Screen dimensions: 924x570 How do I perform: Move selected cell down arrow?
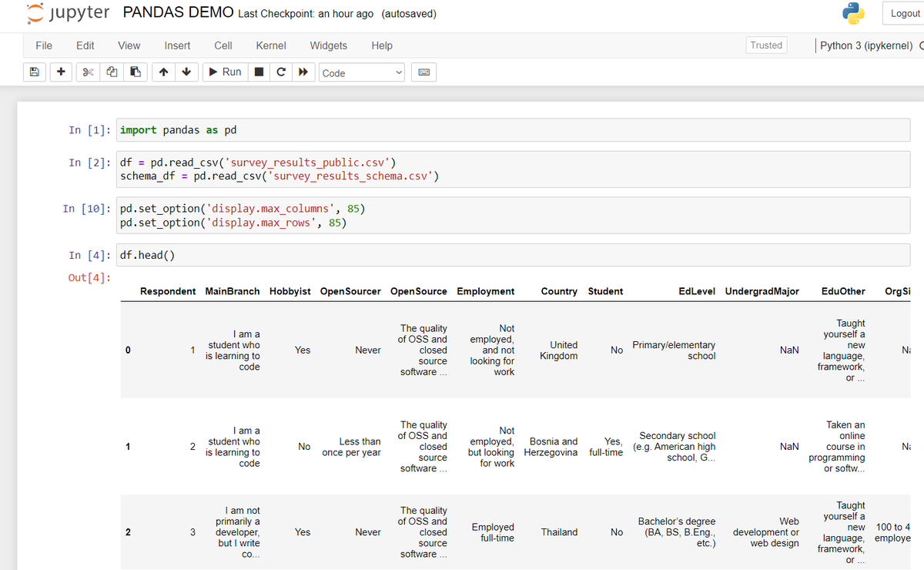[187, 72]
